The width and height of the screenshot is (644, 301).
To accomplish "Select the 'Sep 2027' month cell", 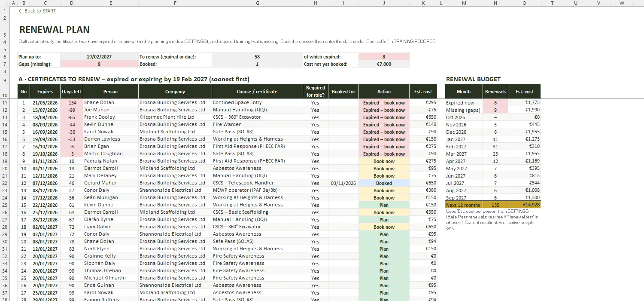I will (464, 198).
